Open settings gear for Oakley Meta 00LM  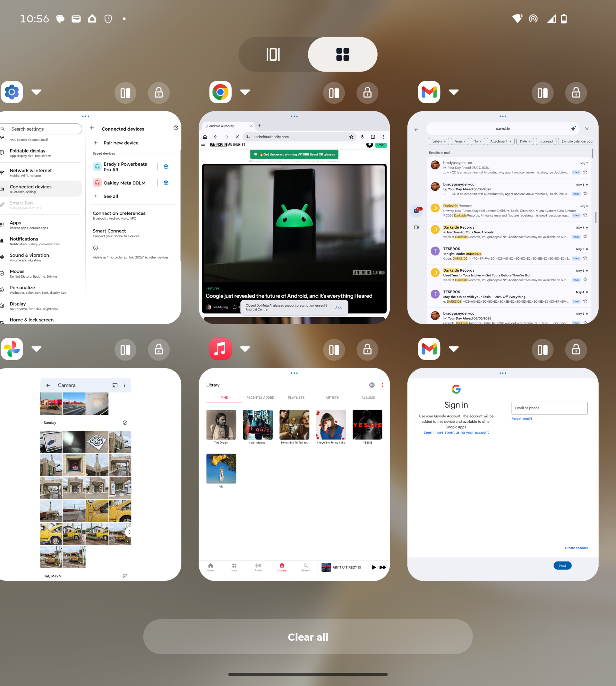point(166,183)
